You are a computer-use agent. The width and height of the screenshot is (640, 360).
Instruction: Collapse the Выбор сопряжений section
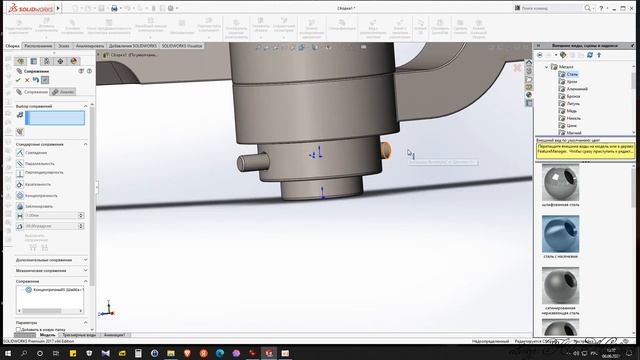(x=85, y=106)
